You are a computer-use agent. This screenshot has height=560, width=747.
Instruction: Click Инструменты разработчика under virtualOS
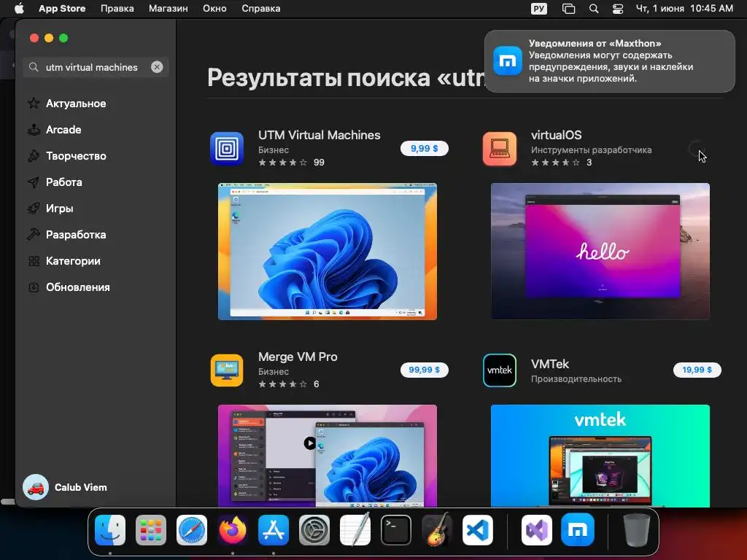(591, 150)
